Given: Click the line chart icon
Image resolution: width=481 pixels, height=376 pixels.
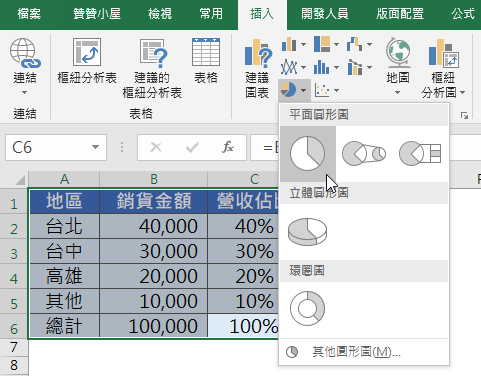Looking at the screenshot, I should pos(289,67).
